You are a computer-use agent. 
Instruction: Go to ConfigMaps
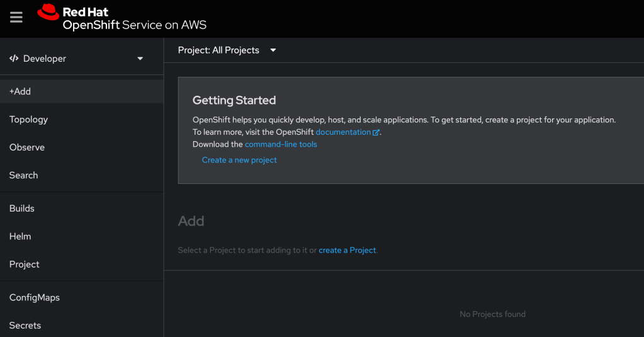click(35, 297)
